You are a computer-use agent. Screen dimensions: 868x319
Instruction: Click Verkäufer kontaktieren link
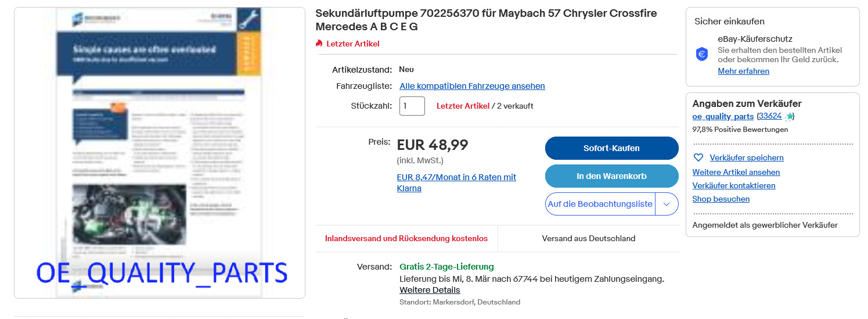coord(733,185)
